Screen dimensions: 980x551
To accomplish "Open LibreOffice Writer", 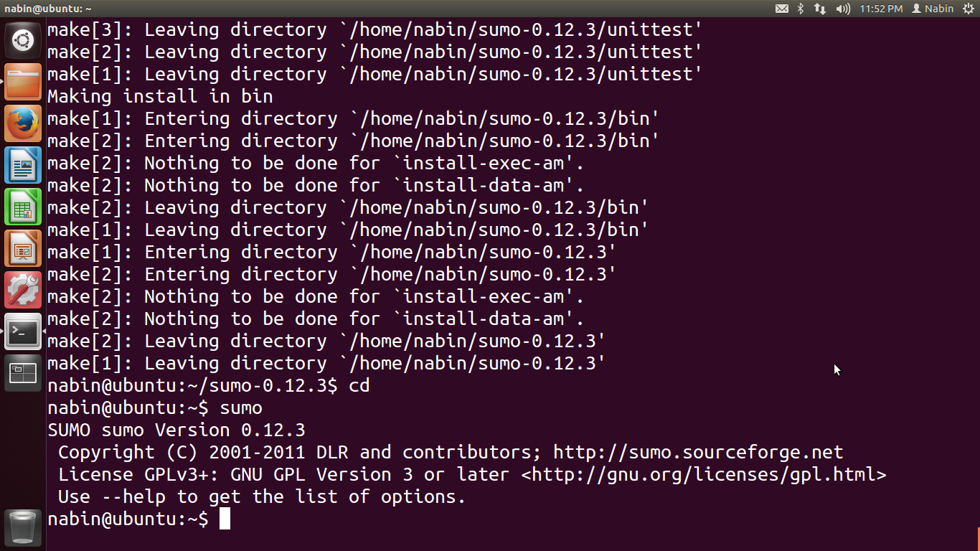I will coord(22,164).
